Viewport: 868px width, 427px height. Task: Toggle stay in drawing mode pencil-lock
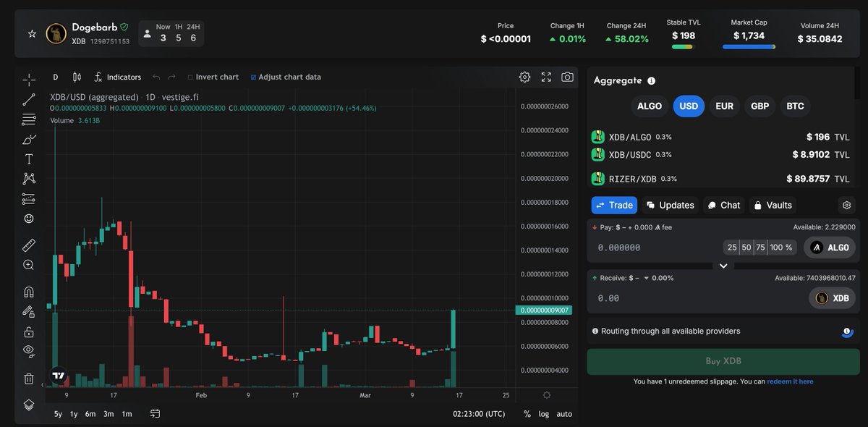[x=29, y=311]
